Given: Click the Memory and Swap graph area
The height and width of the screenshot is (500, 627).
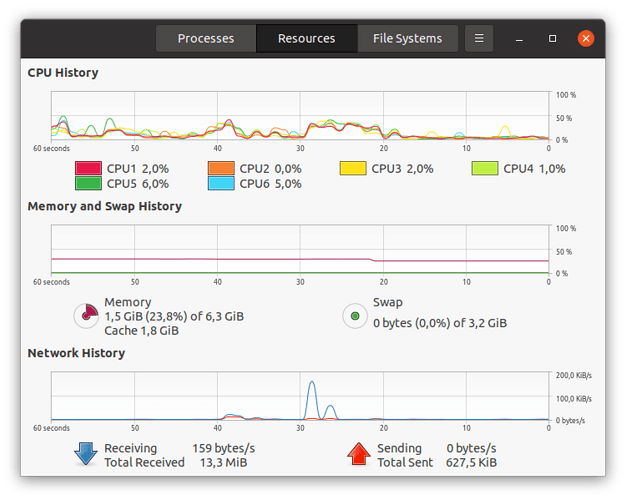Looking at the screenshot, I should point(300,249).
